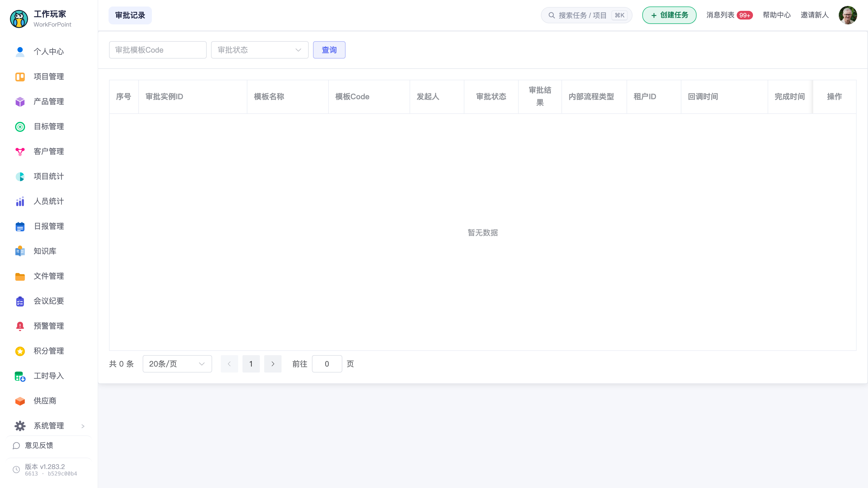Click the 供应商 box icon
This screenshot has height=488, width=868.
coord(20,401)
